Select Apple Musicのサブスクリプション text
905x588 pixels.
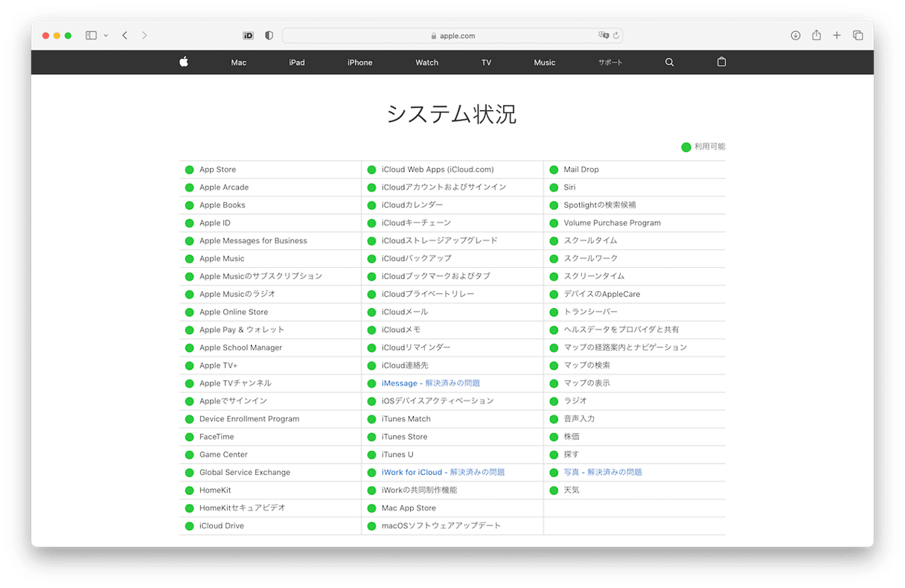(261, 276)
